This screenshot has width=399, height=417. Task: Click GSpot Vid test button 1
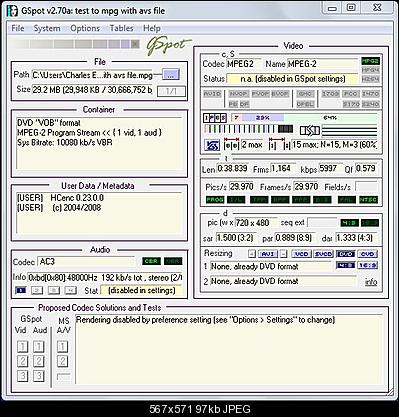point(22,347)
